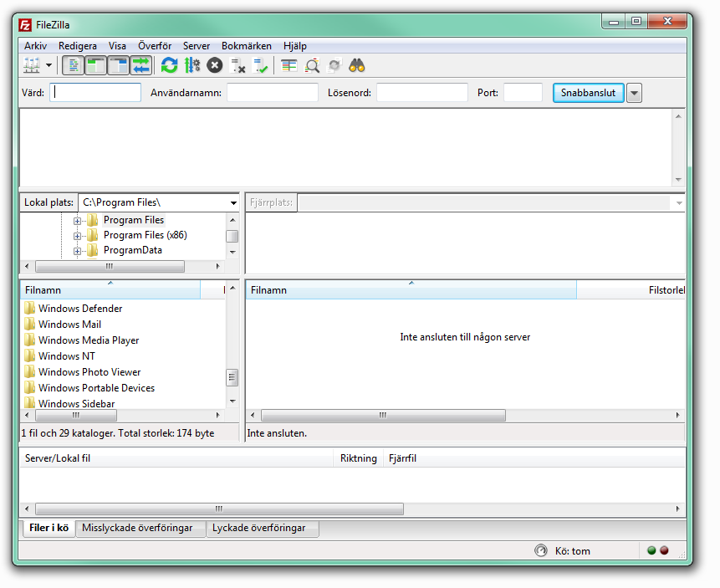720x588 pixels.
Task: Select the Windows Mail folder
Action: coord(69,325)
